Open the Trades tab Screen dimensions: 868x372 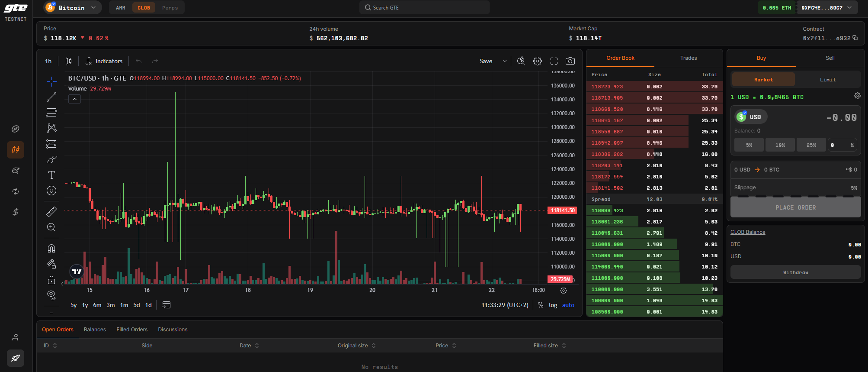click(689, 58)
